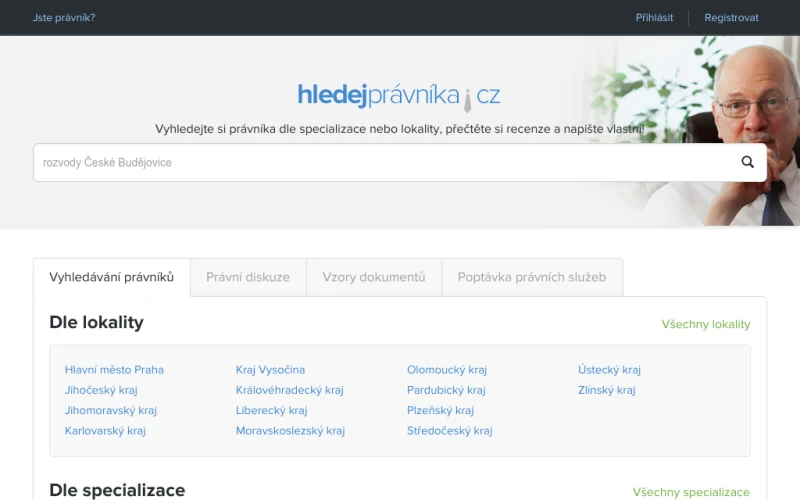Open the Vzory dokumentů tab
The width and height of the screenshot is (800, 500).
pos(373,277)
